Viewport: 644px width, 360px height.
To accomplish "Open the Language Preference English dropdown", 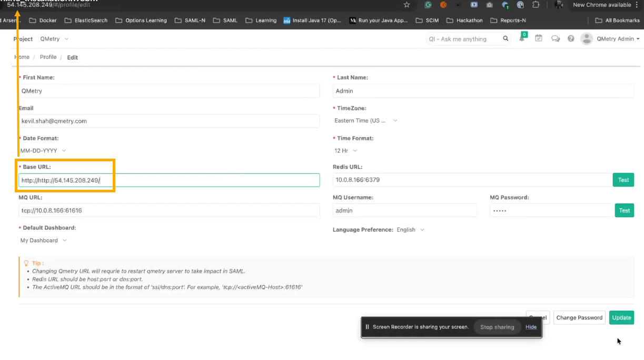I will pos(410,230).
